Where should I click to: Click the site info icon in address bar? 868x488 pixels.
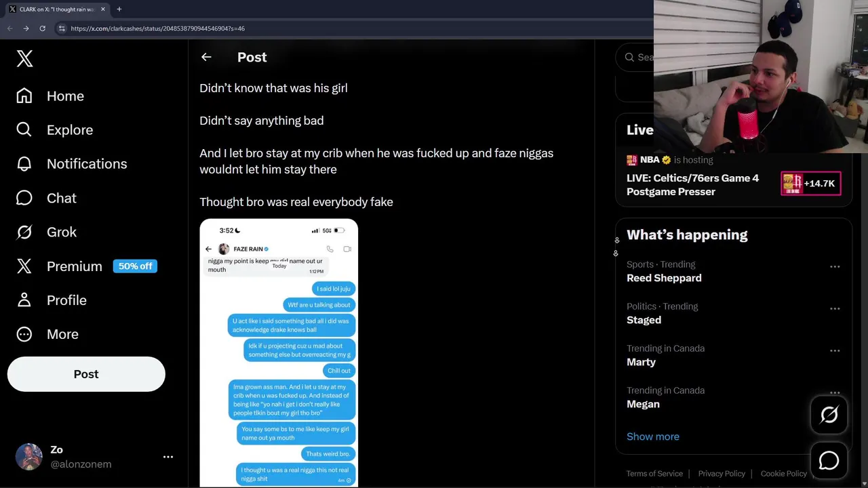click(x=62, y=28)
